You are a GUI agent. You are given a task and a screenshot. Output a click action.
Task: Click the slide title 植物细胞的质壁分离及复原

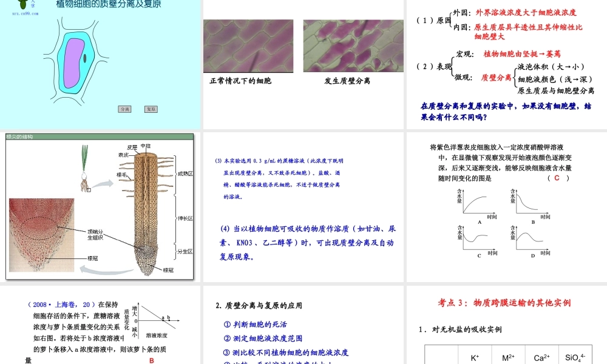[x=109, y=4]
